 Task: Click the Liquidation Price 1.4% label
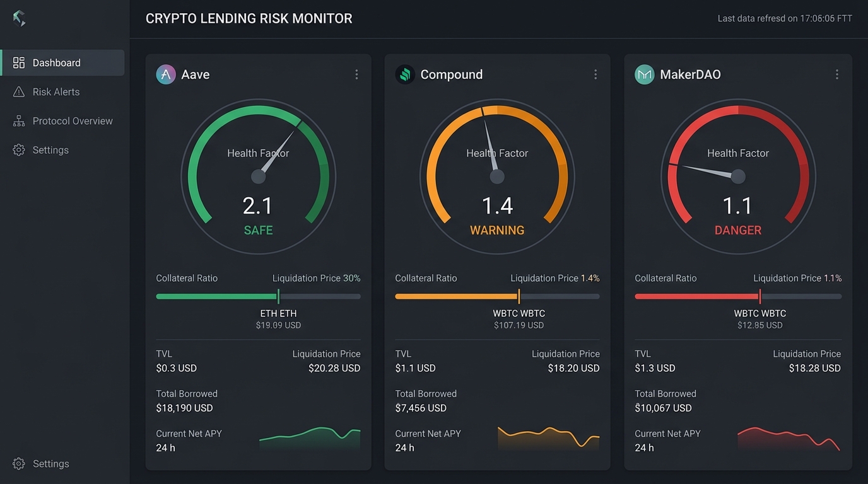[555, 278]
